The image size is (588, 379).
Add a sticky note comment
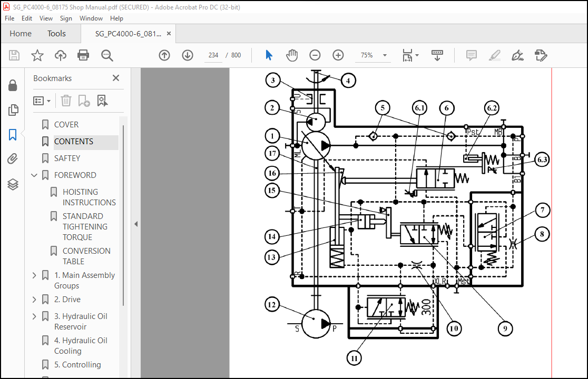[472, 55]
